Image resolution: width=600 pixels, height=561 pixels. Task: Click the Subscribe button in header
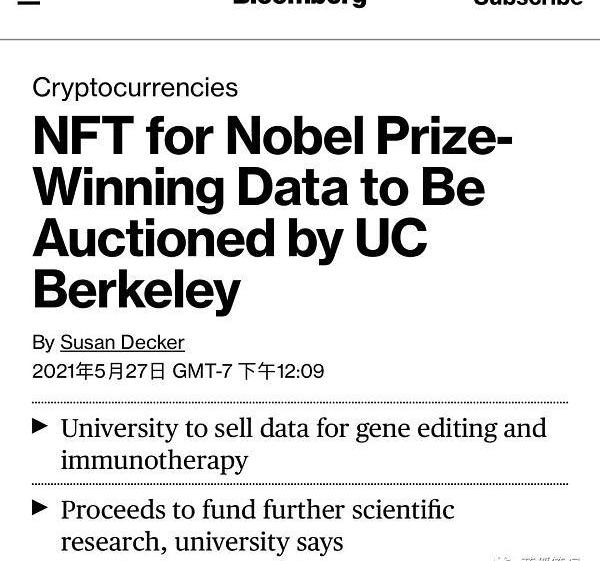coord(527,3)
